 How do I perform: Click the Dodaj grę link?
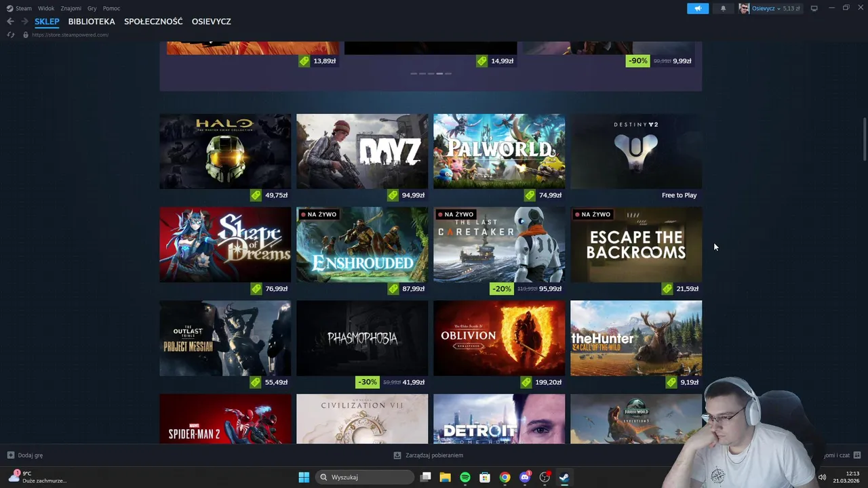[x=31, y=455]
